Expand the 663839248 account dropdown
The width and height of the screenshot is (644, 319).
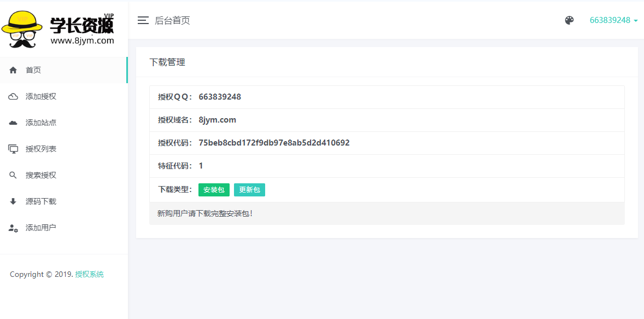(x=613, y=20)
